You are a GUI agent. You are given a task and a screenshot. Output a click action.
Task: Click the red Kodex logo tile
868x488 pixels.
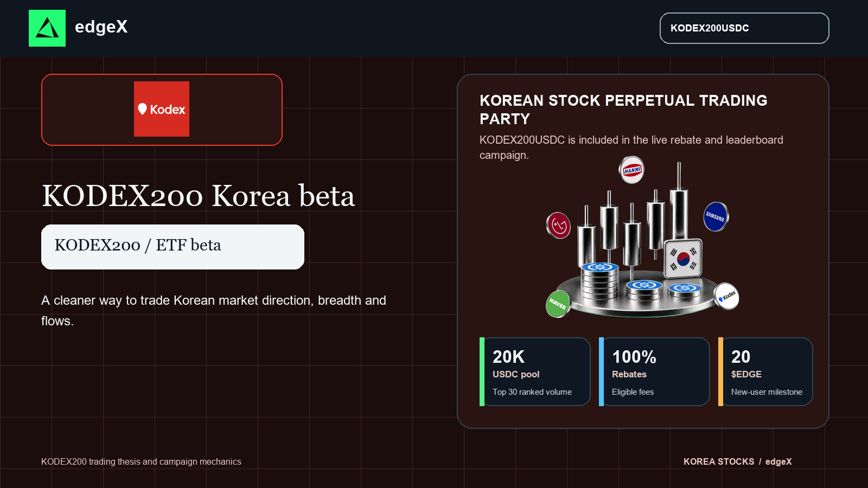(162, 109)
